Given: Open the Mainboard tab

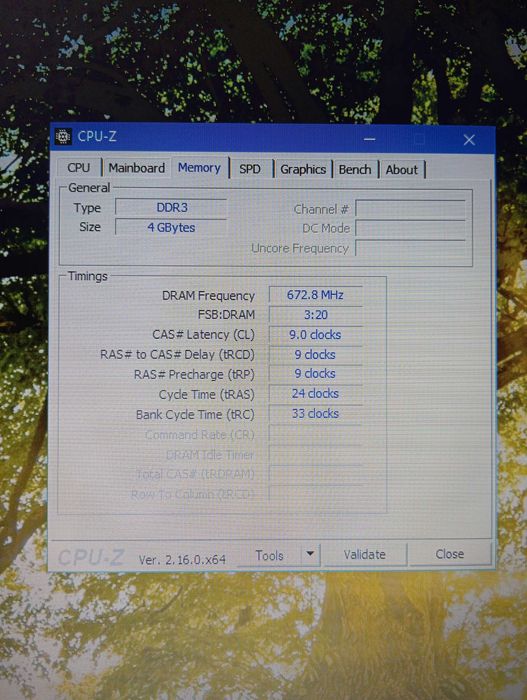Looking at the screenshot, I should (137, 168).
